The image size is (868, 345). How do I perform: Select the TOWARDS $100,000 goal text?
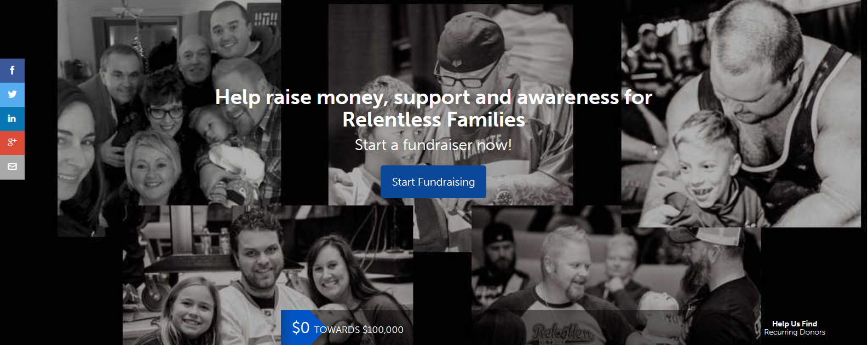pos(359,330)
